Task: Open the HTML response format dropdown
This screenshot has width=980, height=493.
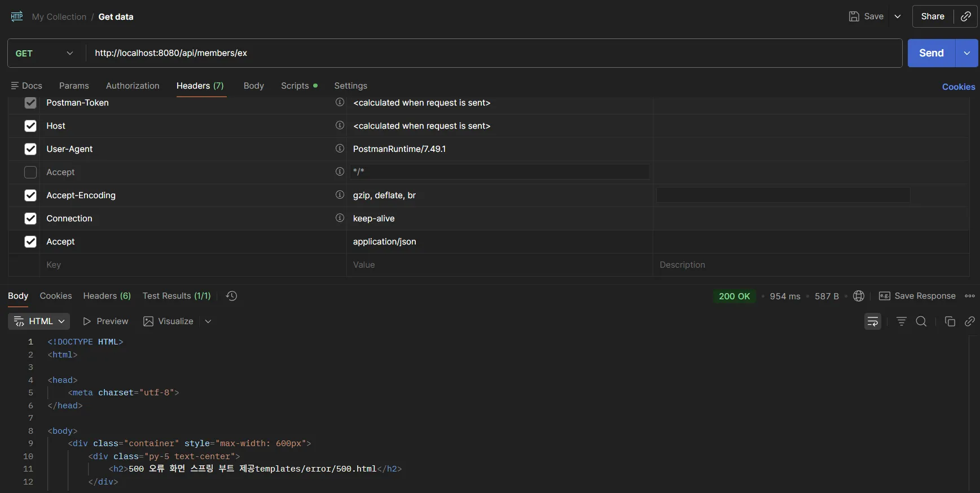Action: coord(39,321)
